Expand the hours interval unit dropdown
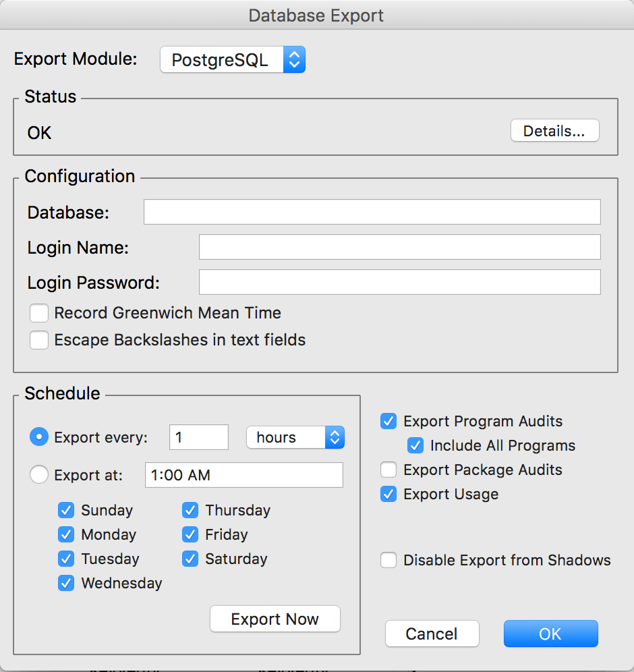The image size is (634, 672). pyautogui.click(x=295, y=437)
